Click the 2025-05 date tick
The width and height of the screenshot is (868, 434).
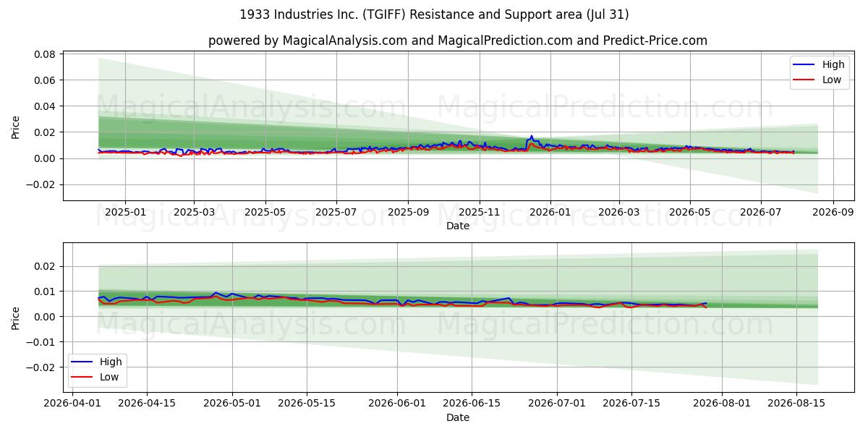(265, 212)
